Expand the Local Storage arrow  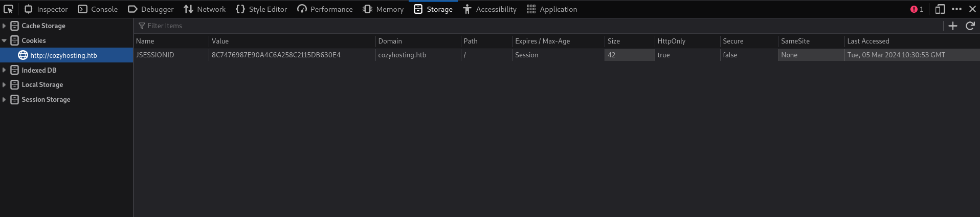coord(4,85)
